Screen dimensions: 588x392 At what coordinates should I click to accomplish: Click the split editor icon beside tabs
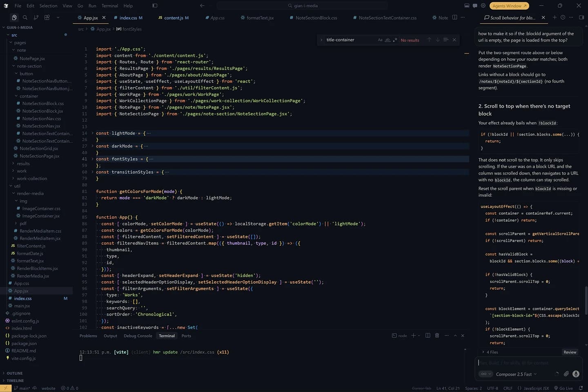point(454,18)
